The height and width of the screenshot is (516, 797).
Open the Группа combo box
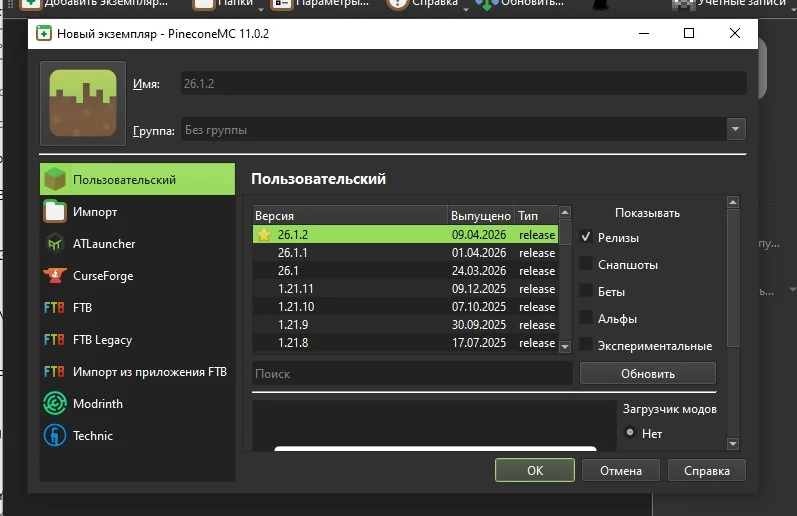point(464,130)
